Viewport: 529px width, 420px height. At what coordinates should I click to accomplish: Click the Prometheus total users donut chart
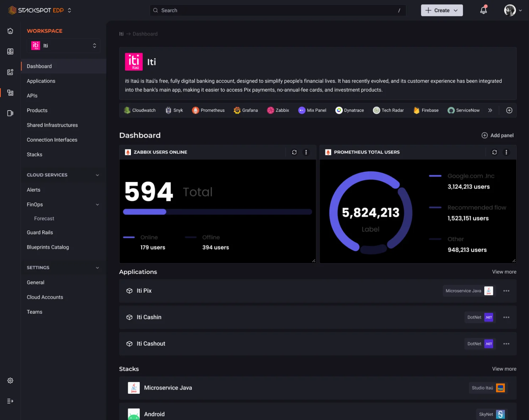pos(371,213)
